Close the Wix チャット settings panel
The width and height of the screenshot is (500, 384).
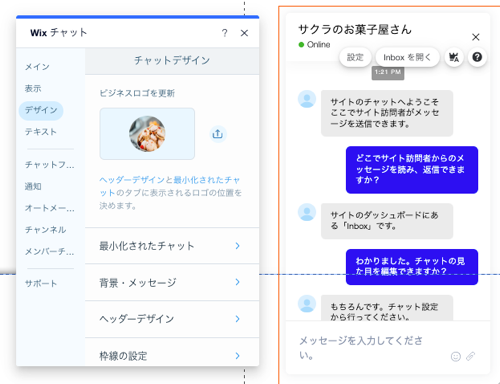tap(244, 33)
